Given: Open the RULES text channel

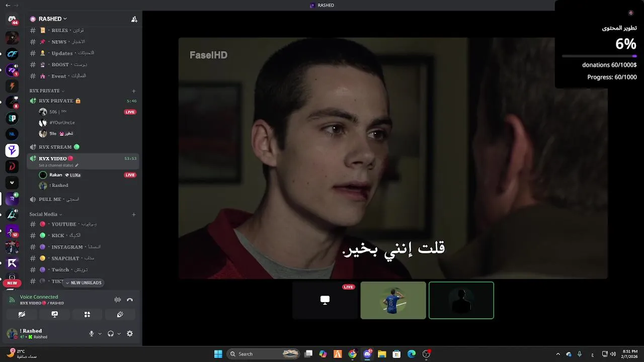Looking at the screenshot, I should (x=83, y=30).
